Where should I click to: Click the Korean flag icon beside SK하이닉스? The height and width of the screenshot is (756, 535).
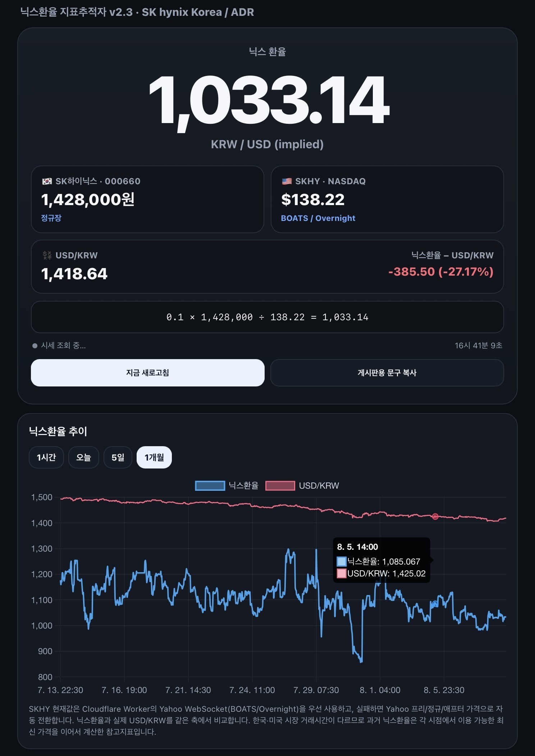(47, 181)
